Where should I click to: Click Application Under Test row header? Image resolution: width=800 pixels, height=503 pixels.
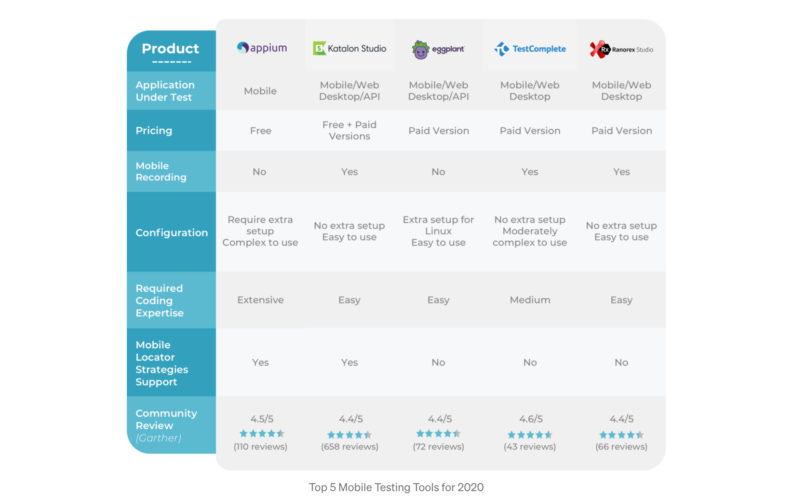165,91
